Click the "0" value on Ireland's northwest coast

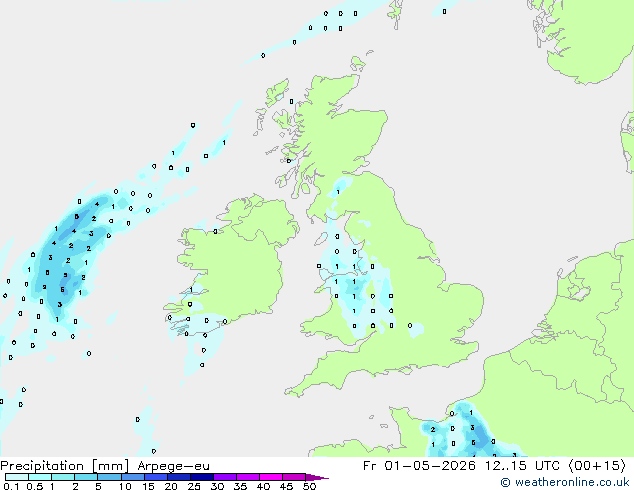pyautogui.click(x=216, y=231)
